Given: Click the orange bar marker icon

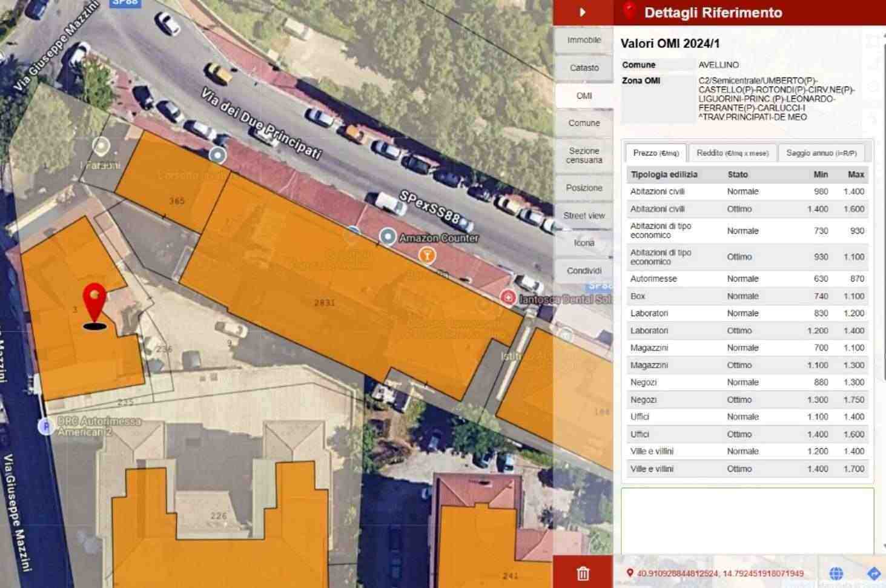Looking at the screenshot, I should pyautogui.click(x=428, y=256).
